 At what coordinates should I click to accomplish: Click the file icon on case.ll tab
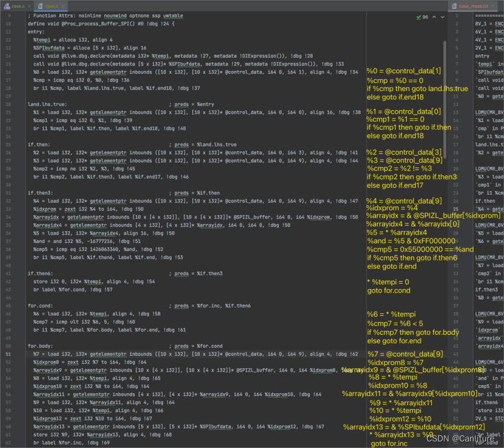tap(40, 6)
